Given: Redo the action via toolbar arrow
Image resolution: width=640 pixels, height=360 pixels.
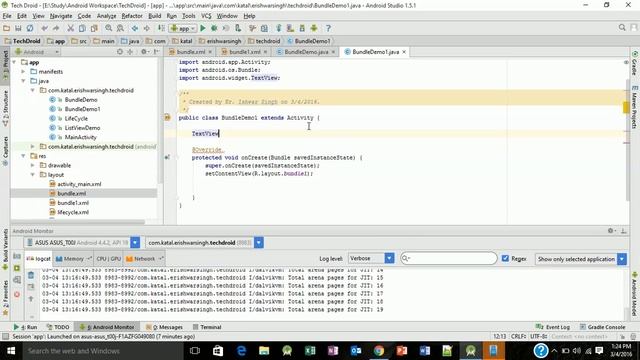Looking at the screenshot, I should (x=56, y=28).
